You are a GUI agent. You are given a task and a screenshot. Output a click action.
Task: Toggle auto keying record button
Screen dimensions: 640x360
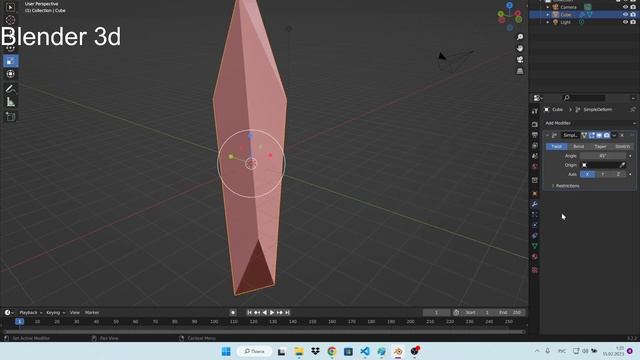tap(233, 313)
